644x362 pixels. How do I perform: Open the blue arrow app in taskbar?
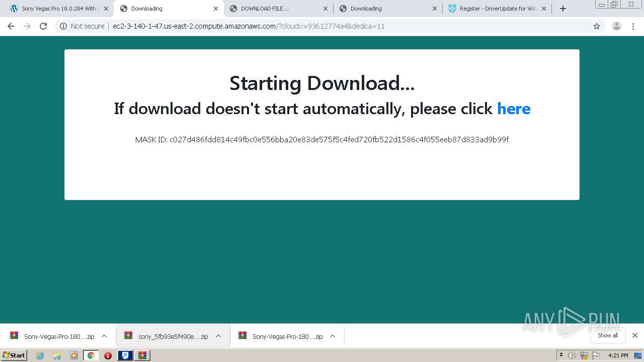click(125, 355)
